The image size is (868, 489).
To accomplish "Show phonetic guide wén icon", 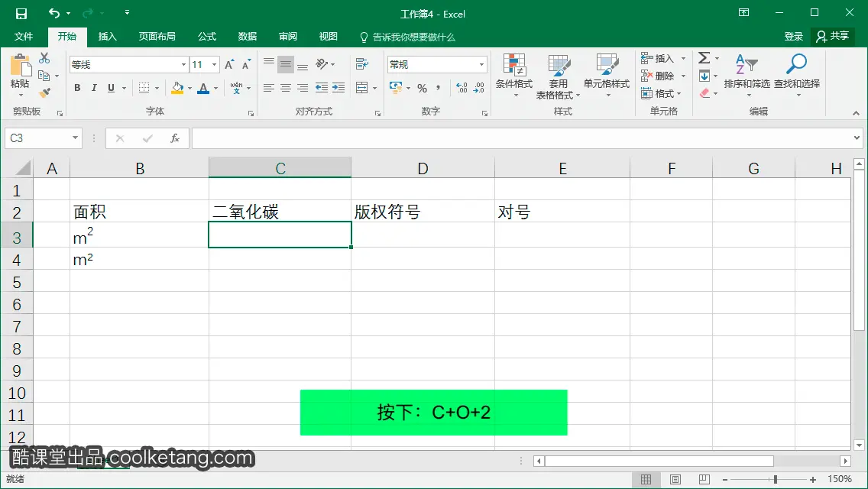I will click(236, 88).
